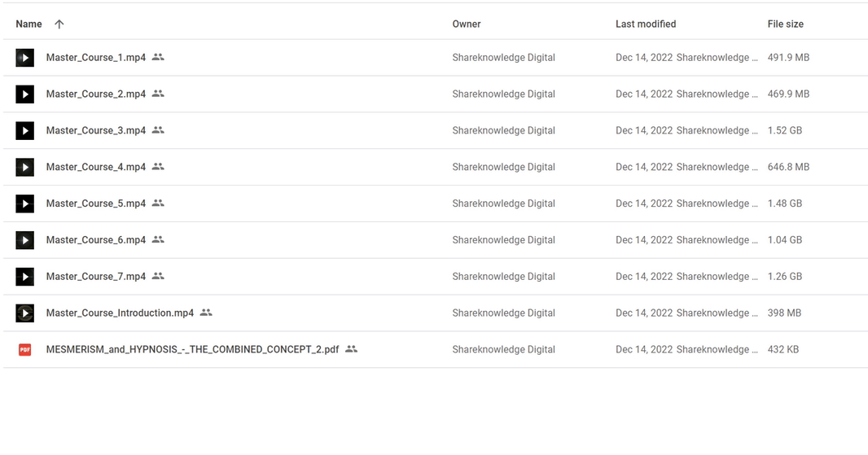
Task: Sort by the Last modified column header
Action: pos(646,24)
